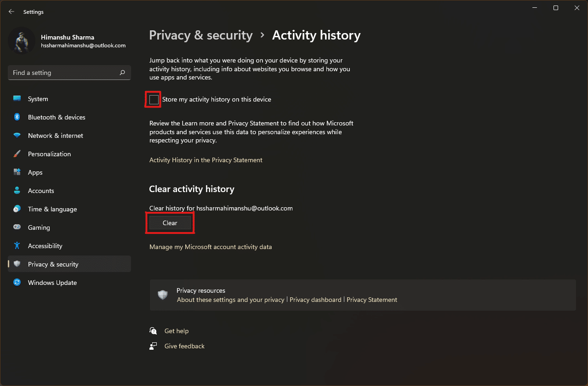Focus the Find a setting search box
Image resolution: width=588 pixels, height=386 pixels.
coord(69,73)
